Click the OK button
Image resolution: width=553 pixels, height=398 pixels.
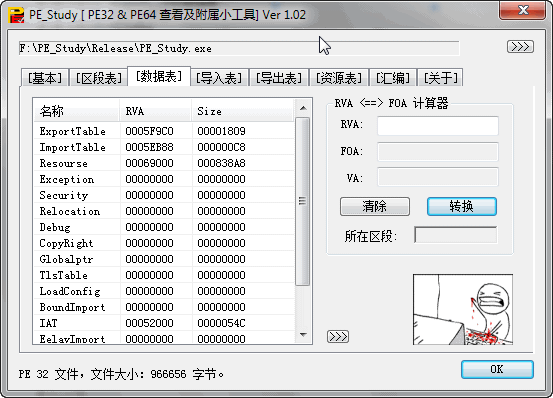[x=497, y=369]
